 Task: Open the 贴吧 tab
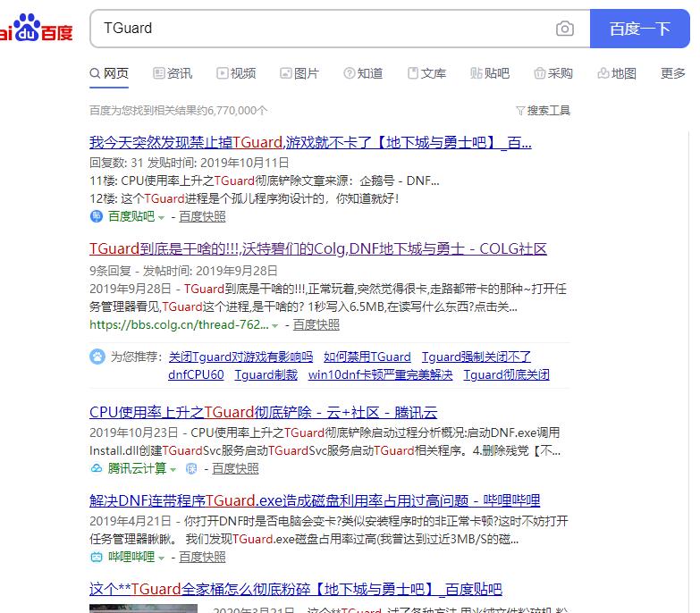tap(490, 73)
